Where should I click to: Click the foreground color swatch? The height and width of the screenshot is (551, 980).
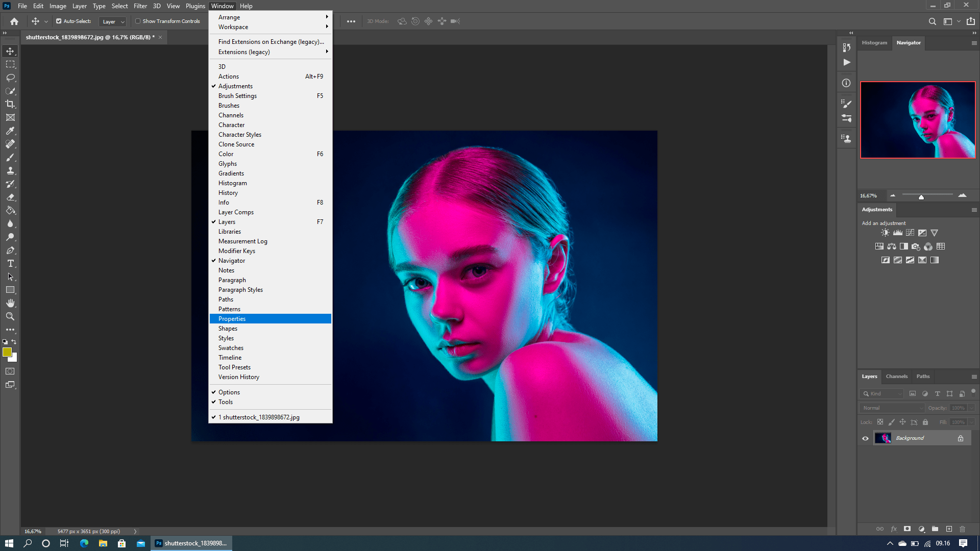click(x=7, y=352)
